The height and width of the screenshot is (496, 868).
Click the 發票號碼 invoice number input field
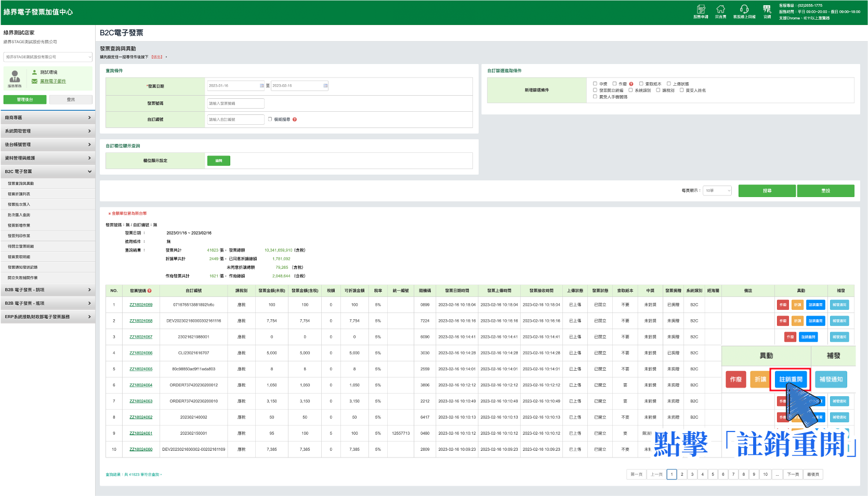236,103
